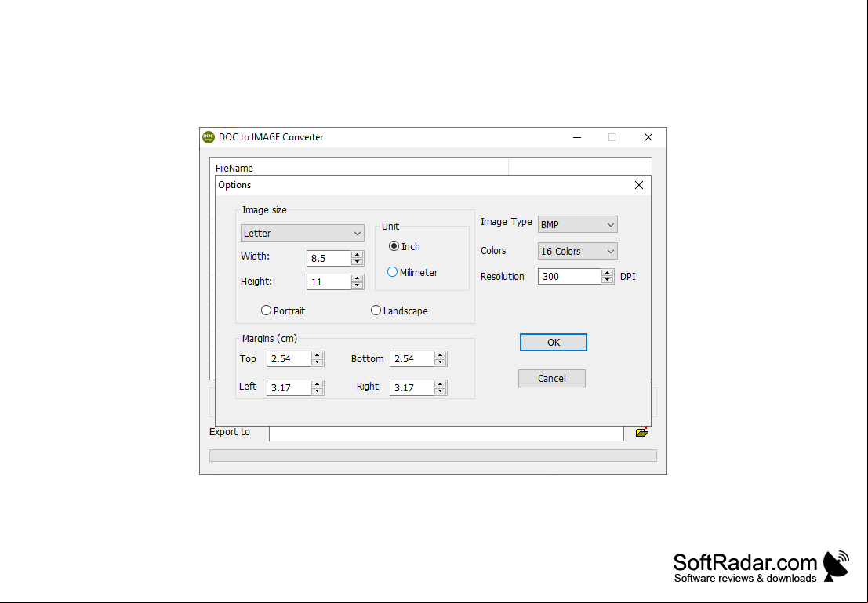Open the Image Type BMP dropdown

click(x=577, y=224)
